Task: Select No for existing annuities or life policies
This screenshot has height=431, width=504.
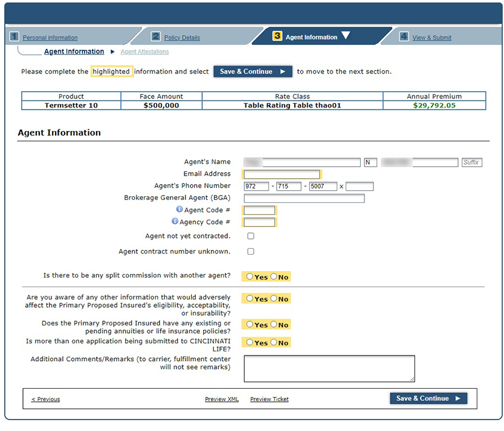Action: click(274, 325)
